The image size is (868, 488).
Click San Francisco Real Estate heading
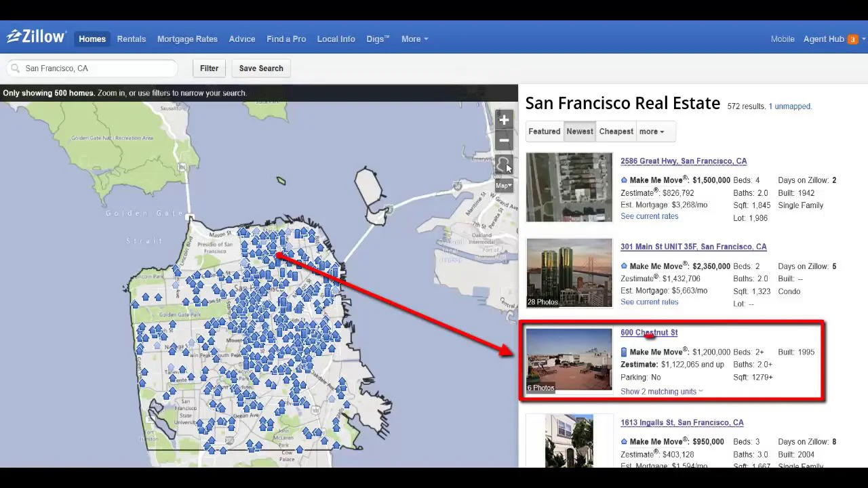coord(623,103)
